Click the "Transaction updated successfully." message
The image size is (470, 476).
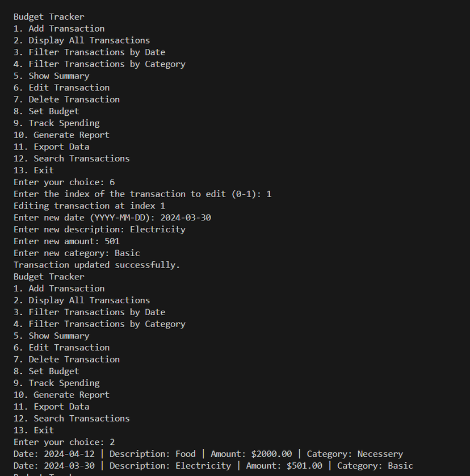[96, 265]
